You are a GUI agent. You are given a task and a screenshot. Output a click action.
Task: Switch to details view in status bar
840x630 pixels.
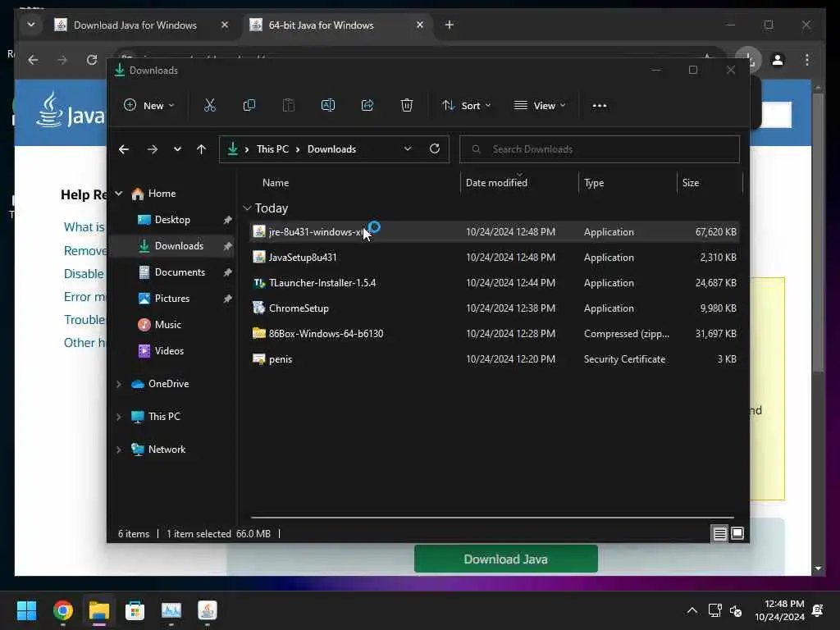719,533
